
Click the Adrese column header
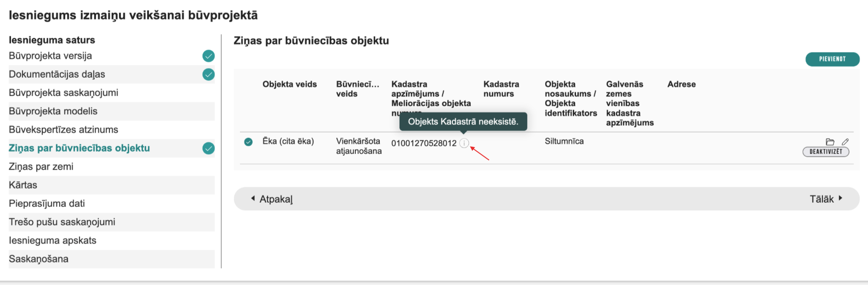(x=681, y=85)
